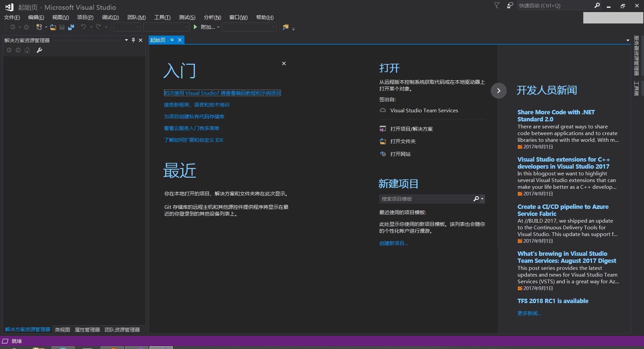Click the 创建新项目... link
The height and width of the screenshot is (349, 644).
(394, 243)
